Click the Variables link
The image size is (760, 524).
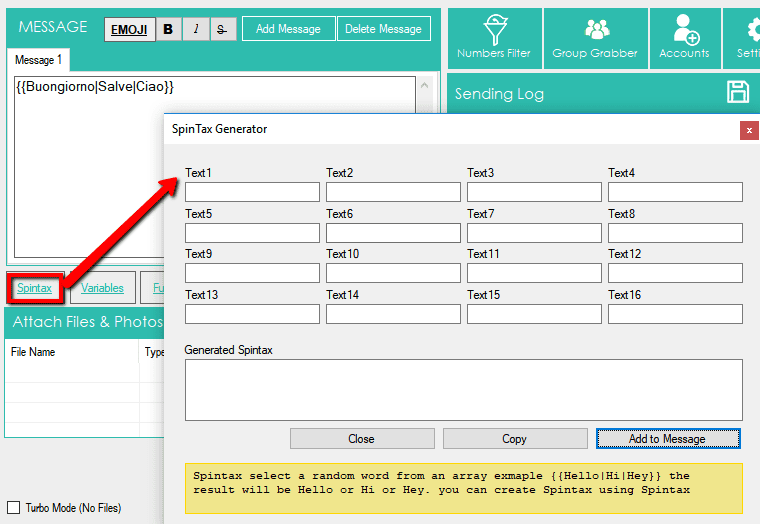(102, 288)
